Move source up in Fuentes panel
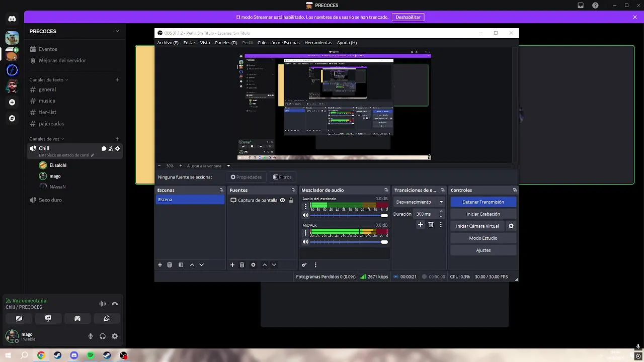 pyautogui.click(x=265, y=265)
